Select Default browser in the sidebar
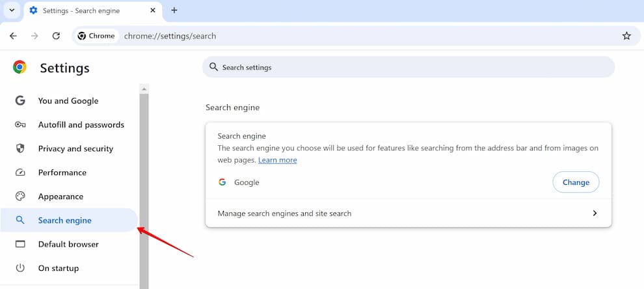 point(69,244)
